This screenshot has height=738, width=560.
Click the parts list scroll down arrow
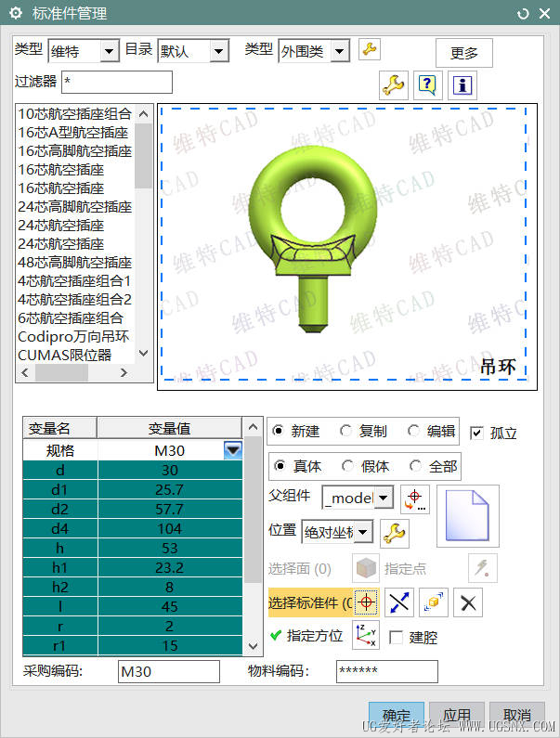point(144,353)
